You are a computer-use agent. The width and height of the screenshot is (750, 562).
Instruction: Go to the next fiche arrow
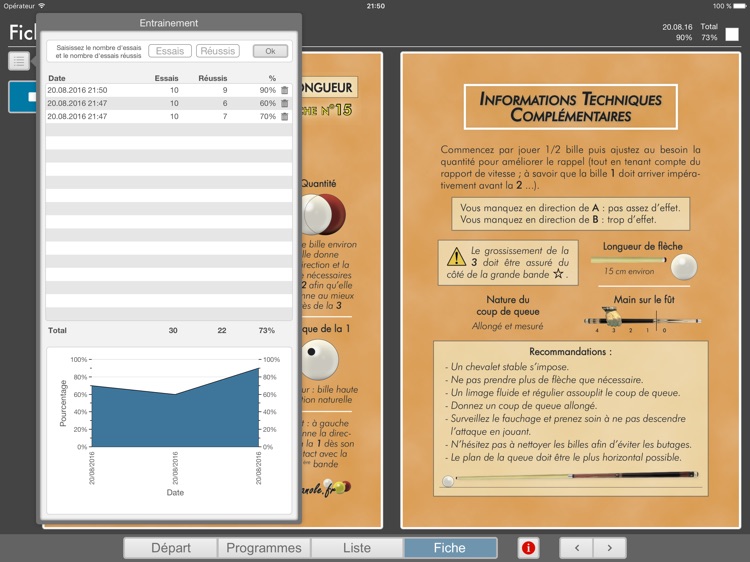click(x=609, y=548)
